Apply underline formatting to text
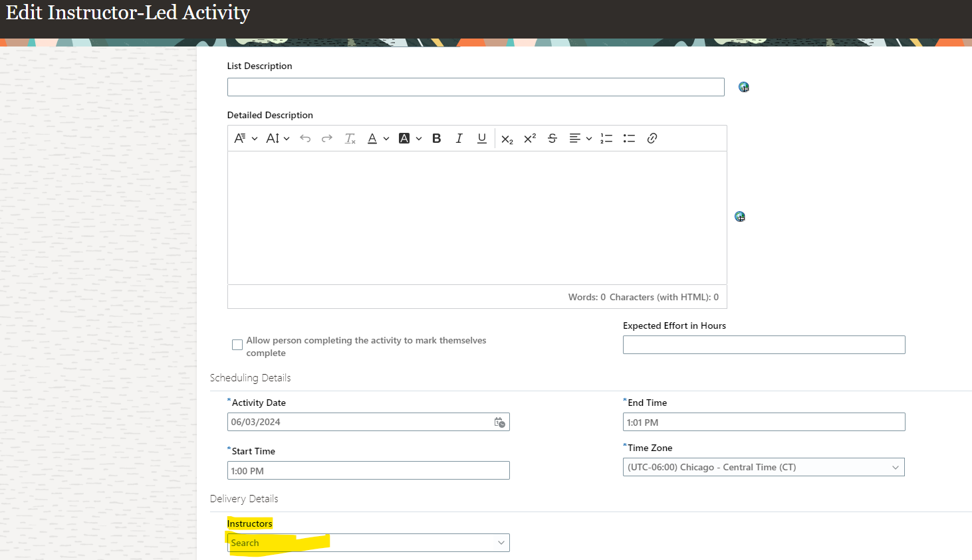Viewport: 972px width, 560px height. coord(481,138)
